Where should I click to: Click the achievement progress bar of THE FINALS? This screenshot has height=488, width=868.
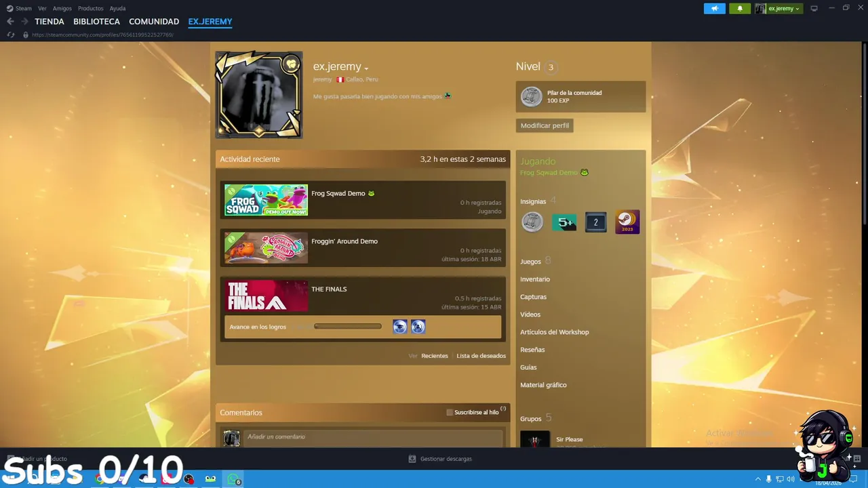348,327
